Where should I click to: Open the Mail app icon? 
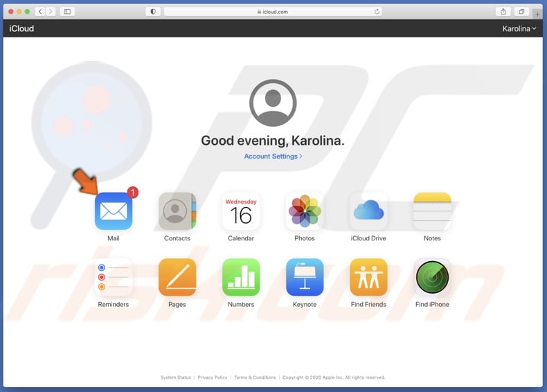[114, 211]
